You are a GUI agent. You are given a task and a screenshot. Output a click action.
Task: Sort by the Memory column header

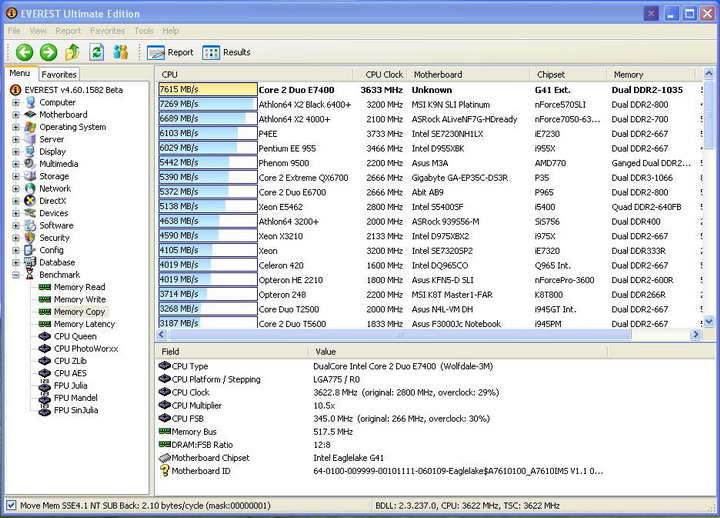click(x=651, y=74)
